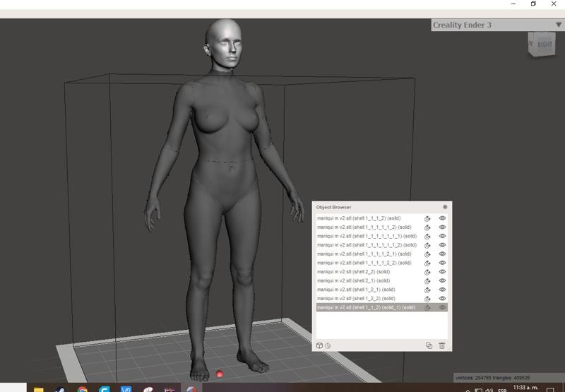
Task: Select row 'maniqui m v2.stl (shell 1_2_1) (solid)'
Action: tap(382, 290)
